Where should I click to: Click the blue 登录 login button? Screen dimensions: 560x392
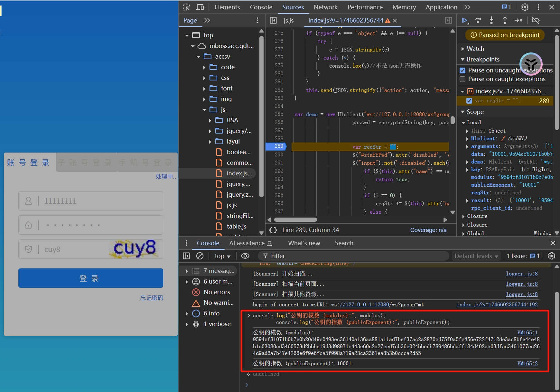coord(90,278)
